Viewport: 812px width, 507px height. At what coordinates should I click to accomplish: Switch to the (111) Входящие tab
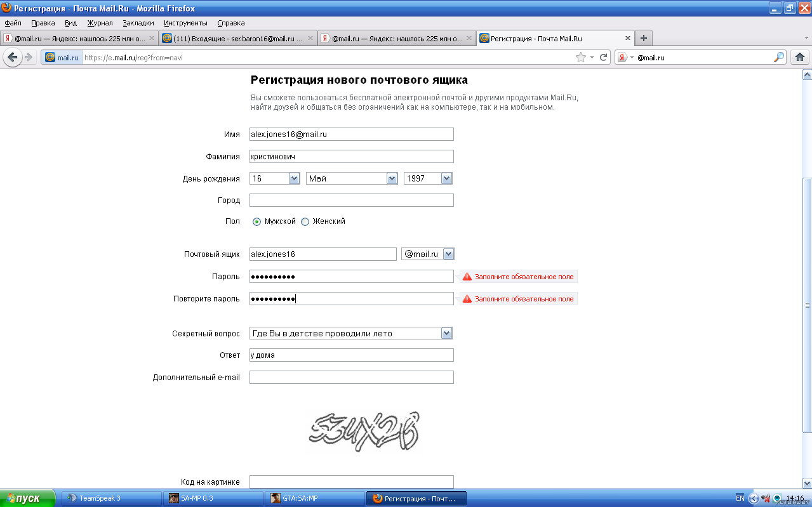coord(238,38)
